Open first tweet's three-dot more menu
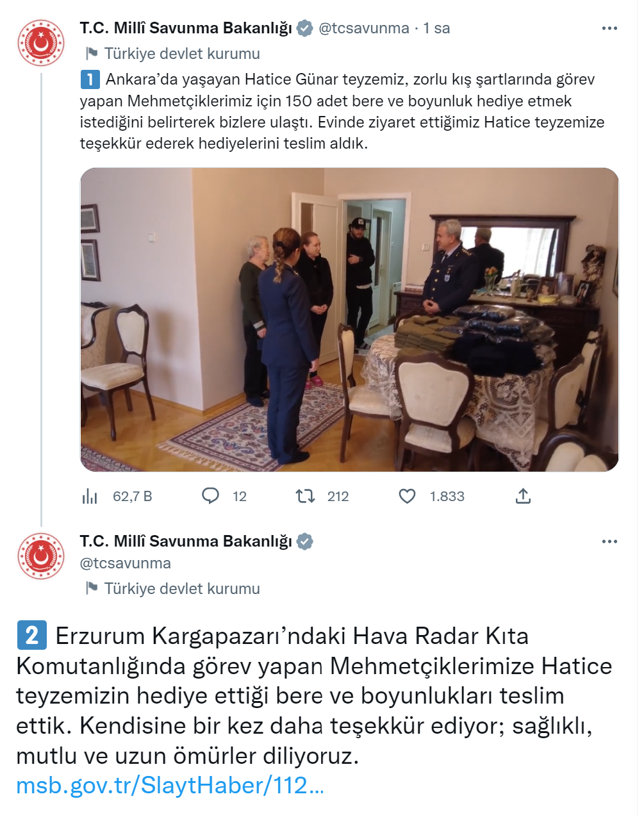Screen dimensions: 644x817 (609, 28)
